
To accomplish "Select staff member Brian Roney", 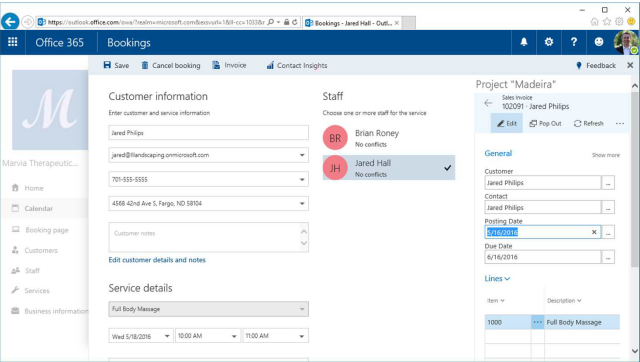I will click(389, 138).
